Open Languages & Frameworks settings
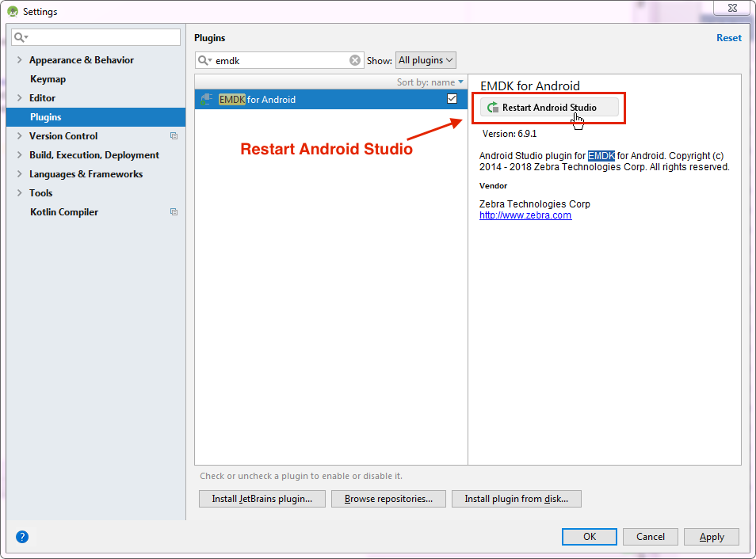This screenshot has height=559, width=756. 86,174
